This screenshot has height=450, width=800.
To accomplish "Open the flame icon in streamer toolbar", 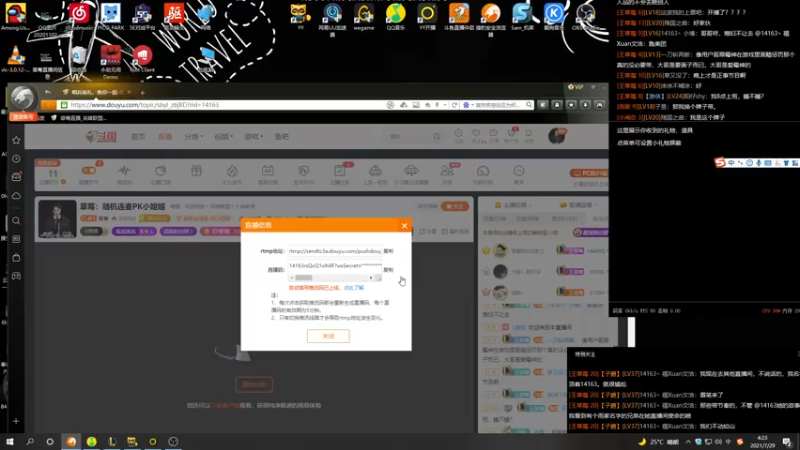I will coord(232,171).
